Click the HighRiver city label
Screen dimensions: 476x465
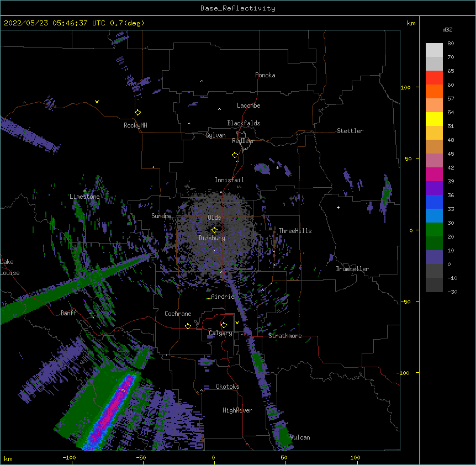237,410
